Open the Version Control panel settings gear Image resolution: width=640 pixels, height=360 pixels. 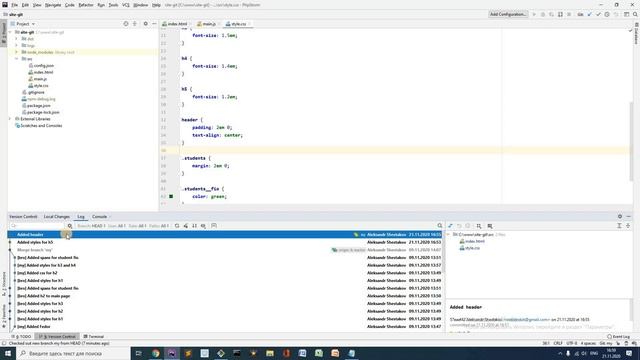pos(620,217)
